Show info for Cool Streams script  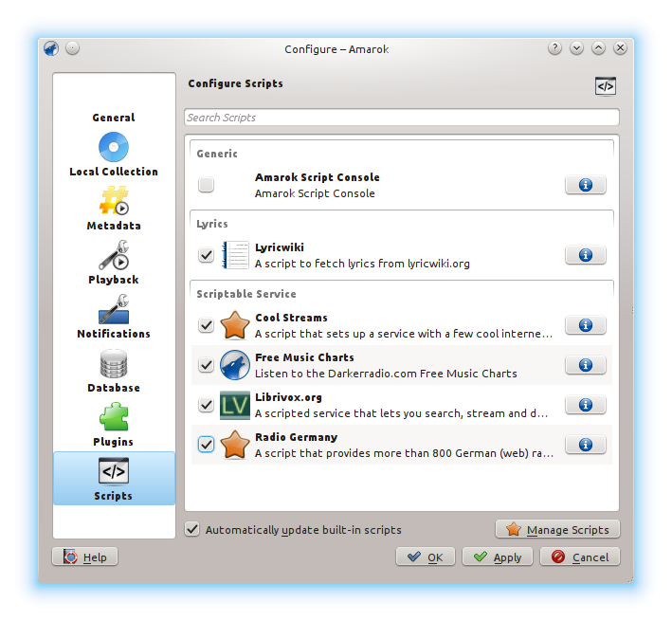[x=586, y=325]
